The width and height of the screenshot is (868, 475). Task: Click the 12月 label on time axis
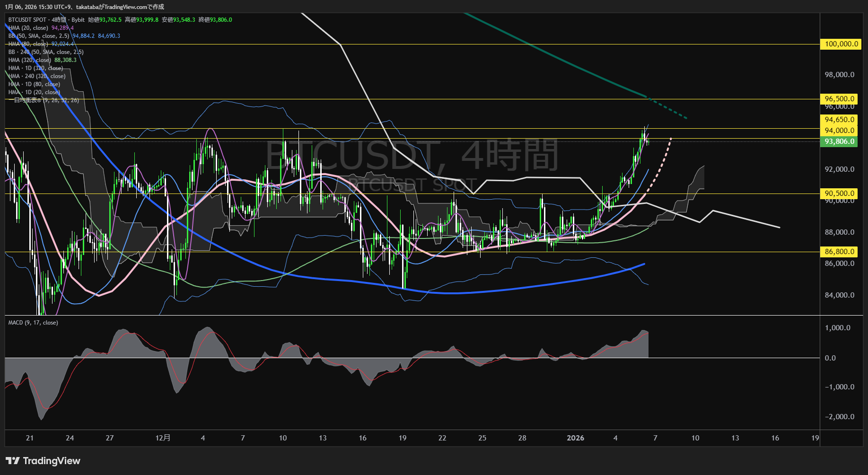click(x=163, y=438)
